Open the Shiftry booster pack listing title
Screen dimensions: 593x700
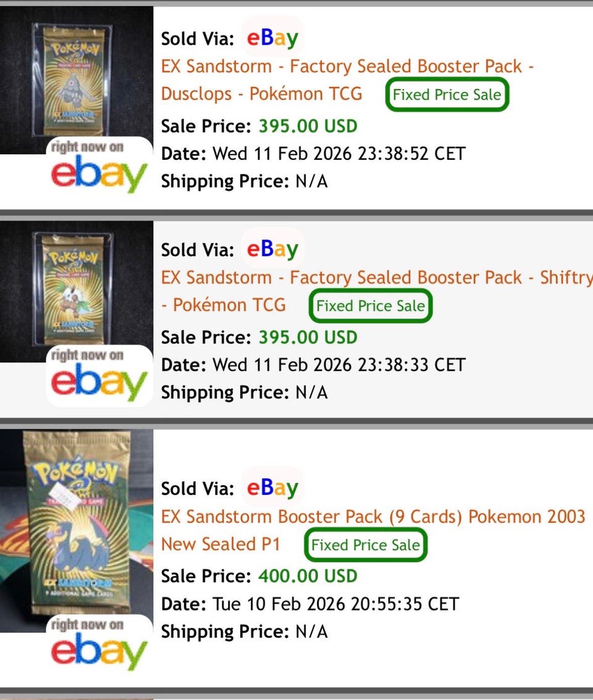tap(377, 291)
